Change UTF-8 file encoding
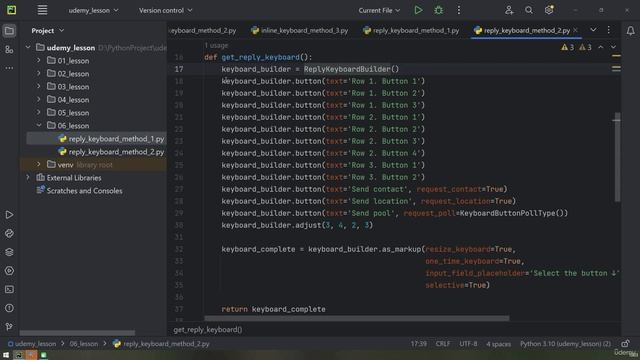Image resolution: width=640 pixels, height=360 pixels. 468,344
